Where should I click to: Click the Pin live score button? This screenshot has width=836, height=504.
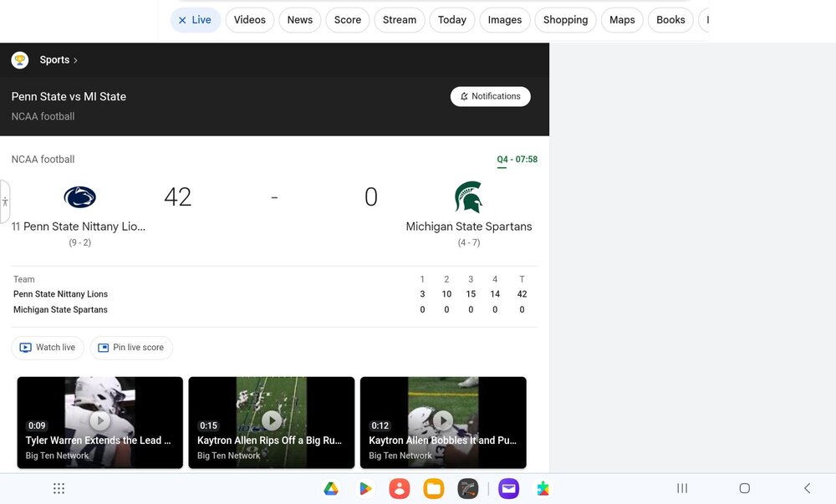(131, 348)
